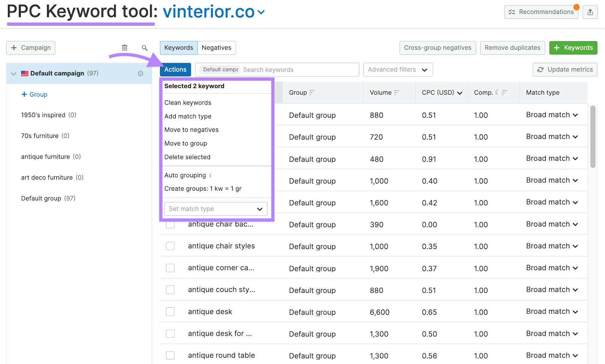Click the trash delete campaign icon
This screenshot has width=605, height=364.
tap(124, 48)
